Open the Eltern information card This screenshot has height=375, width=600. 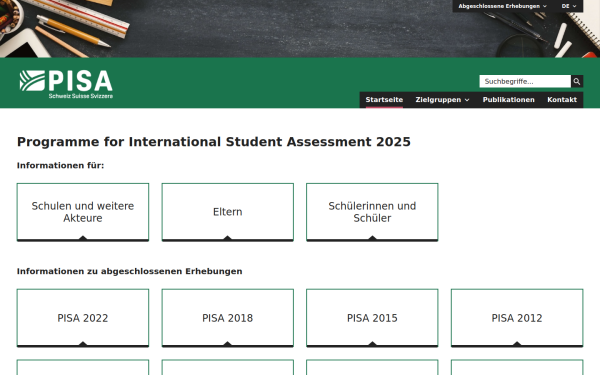pos(228,212)
